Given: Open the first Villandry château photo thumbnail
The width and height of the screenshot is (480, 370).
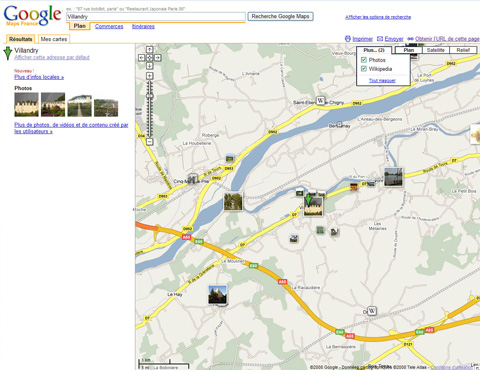Looking at the screenshot, I should [26, 105].
